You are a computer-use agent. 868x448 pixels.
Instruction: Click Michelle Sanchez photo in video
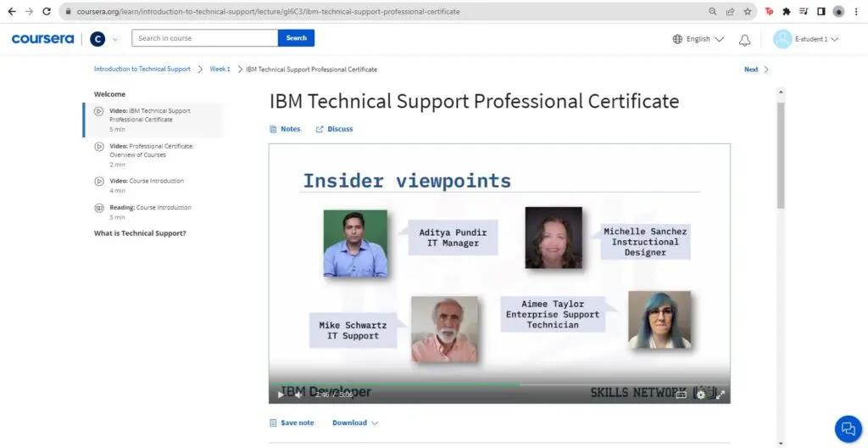[x=554, y=238]
